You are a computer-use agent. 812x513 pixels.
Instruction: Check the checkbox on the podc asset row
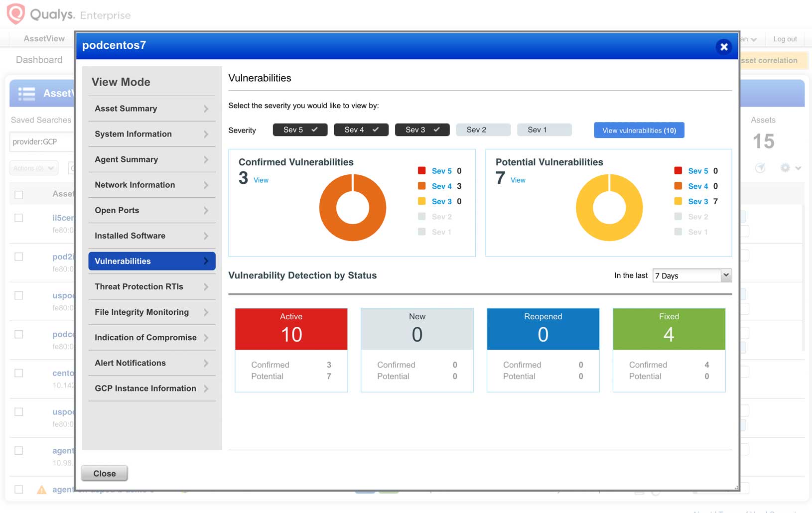19,334
